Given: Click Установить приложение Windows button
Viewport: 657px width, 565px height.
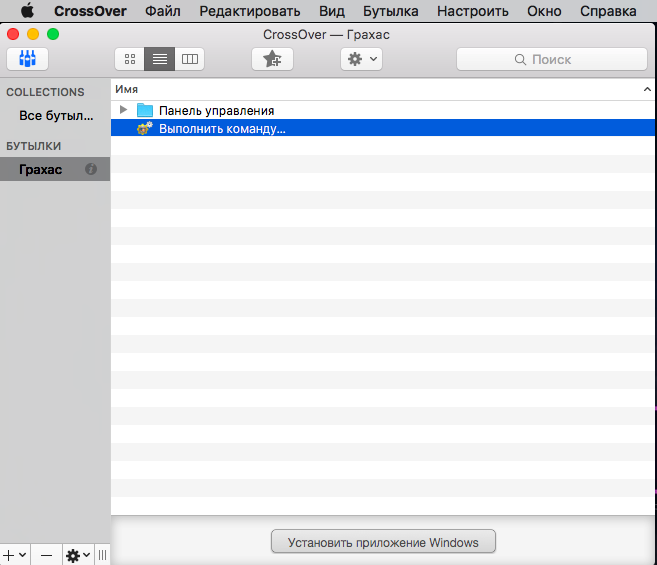Looking at the screenshot, I should [x=383, y=542].
